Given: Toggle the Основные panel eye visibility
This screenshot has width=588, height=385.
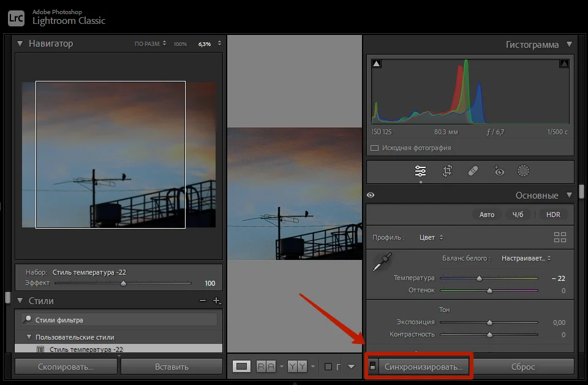Looking at the screenshot, I should [371, 196].
